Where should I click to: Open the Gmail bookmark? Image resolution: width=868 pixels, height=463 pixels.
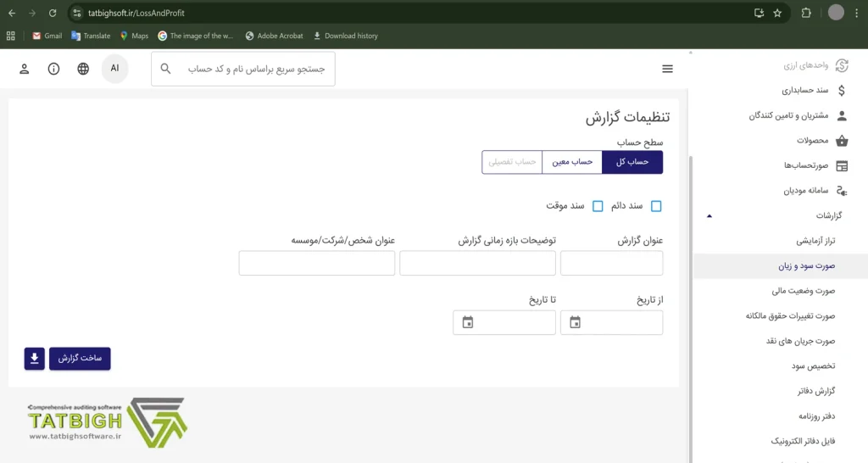coord(47,36)
